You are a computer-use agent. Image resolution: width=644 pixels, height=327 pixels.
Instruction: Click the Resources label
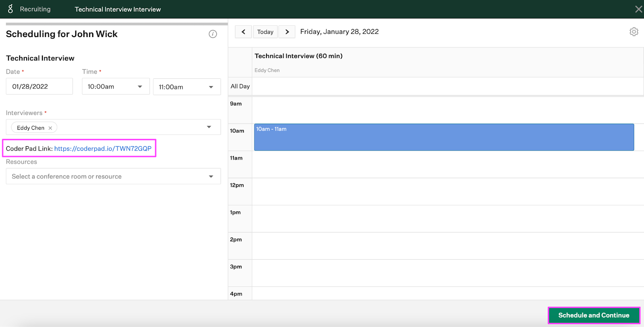click(21, 162)
